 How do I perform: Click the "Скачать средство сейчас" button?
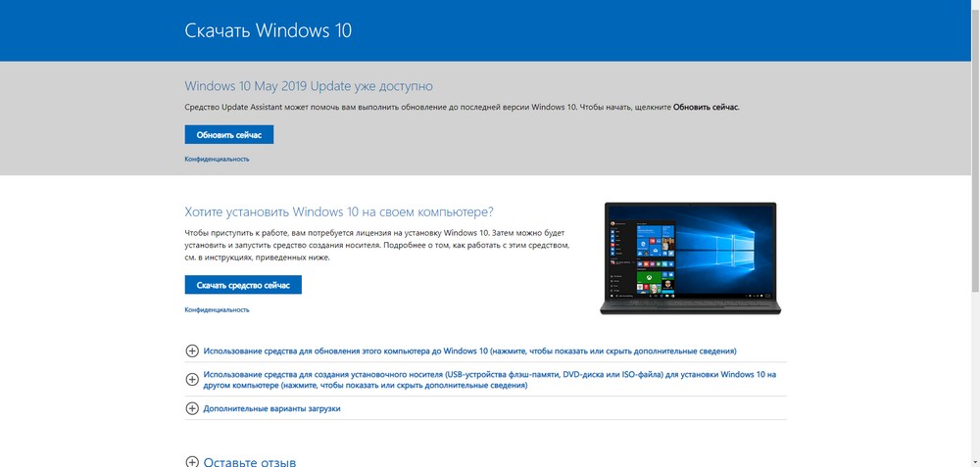[243, 285]
